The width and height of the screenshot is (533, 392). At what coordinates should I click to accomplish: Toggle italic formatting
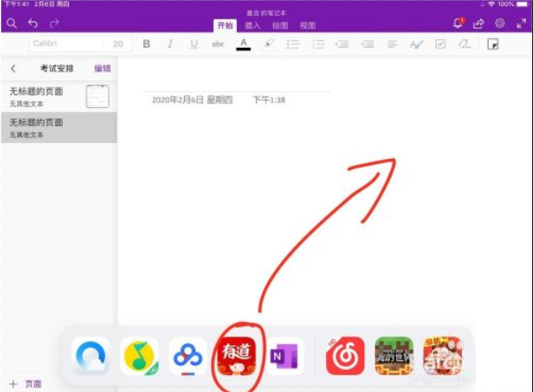point(170,43)
